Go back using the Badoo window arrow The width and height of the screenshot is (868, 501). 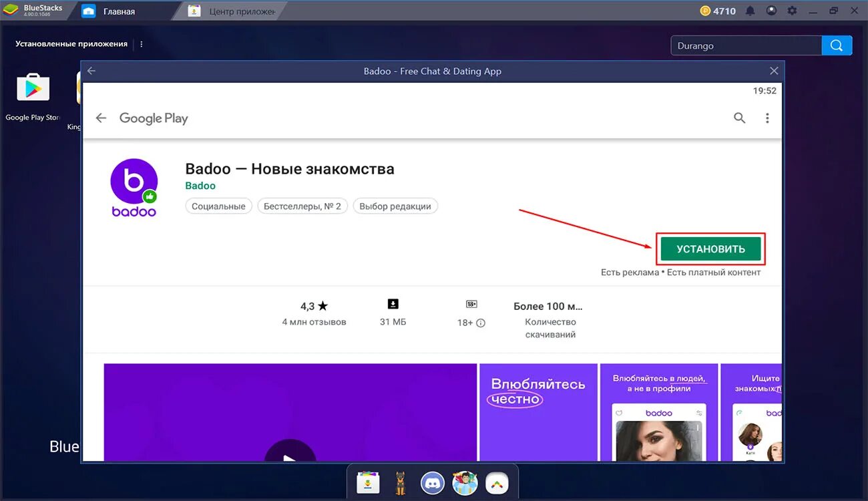click(91, 71)
